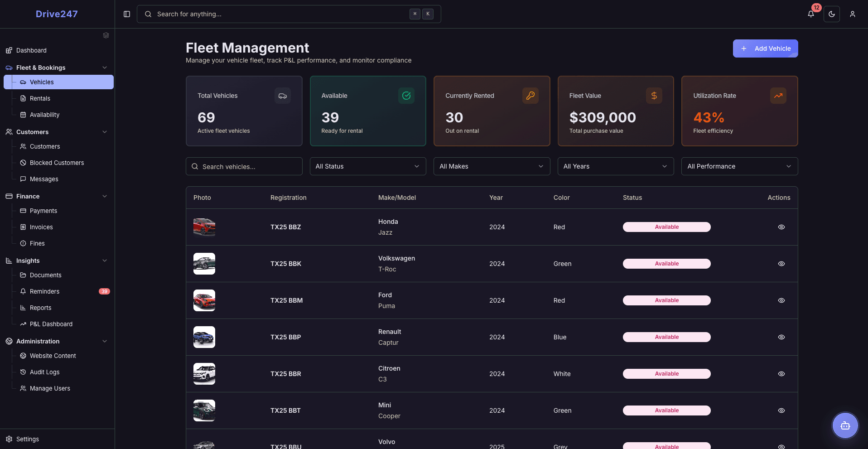Open Audit Logs under Administration
Viewport: 868px width, 449px height.
44,372
